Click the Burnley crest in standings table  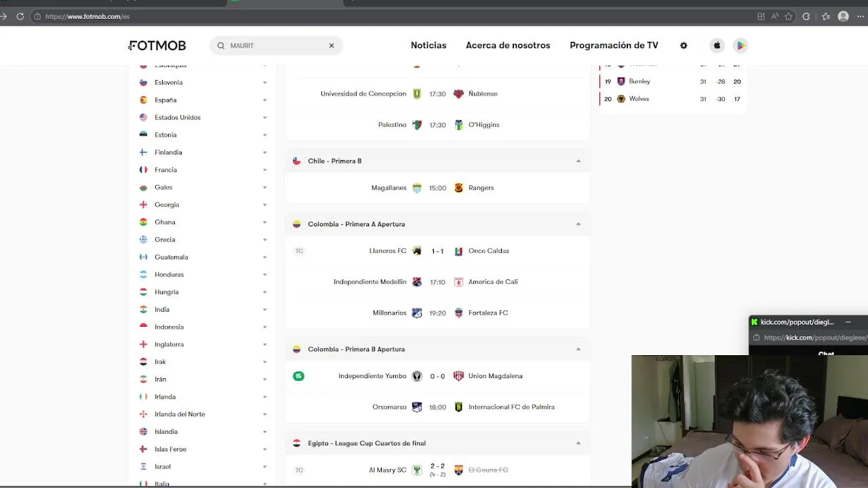[621, 81]
